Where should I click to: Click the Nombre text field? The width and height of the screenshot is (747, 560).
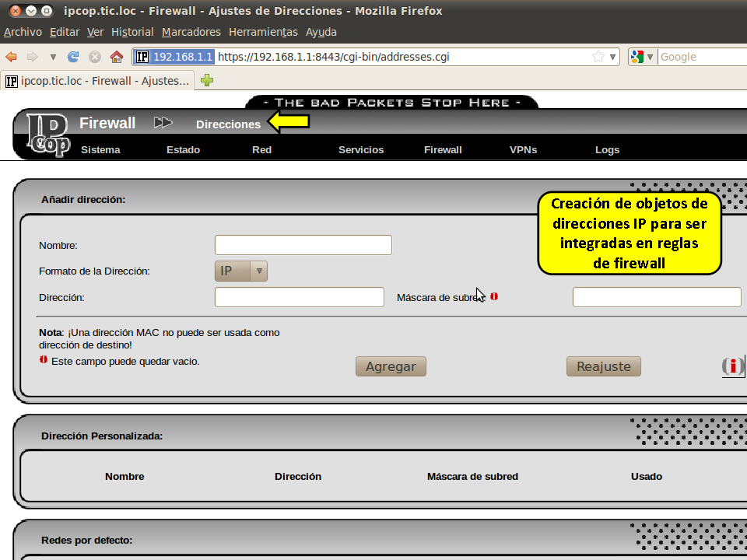coord(303,245)
